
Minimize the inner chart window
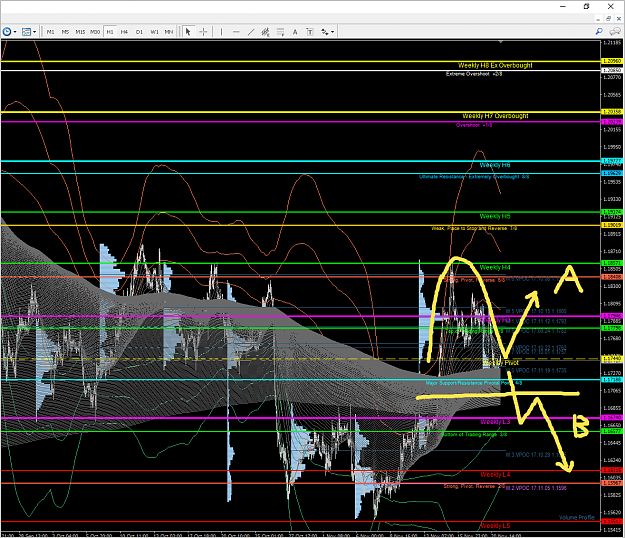coord(598,19)
